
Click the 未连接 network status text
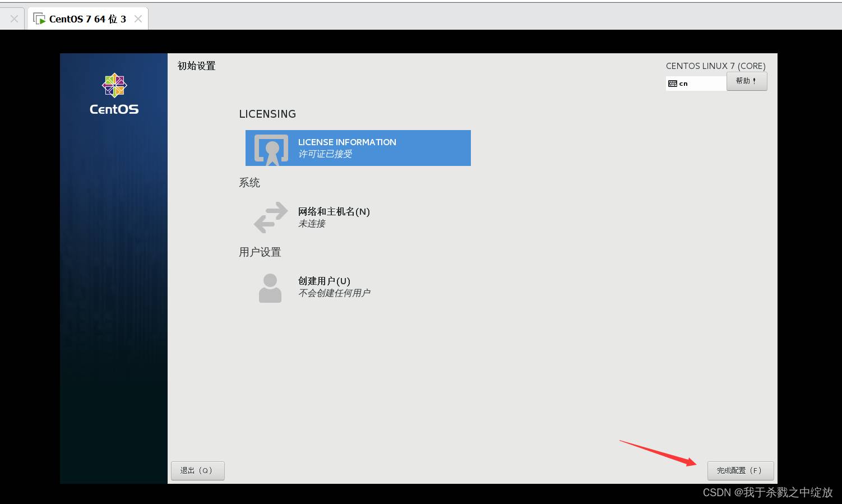312,224
